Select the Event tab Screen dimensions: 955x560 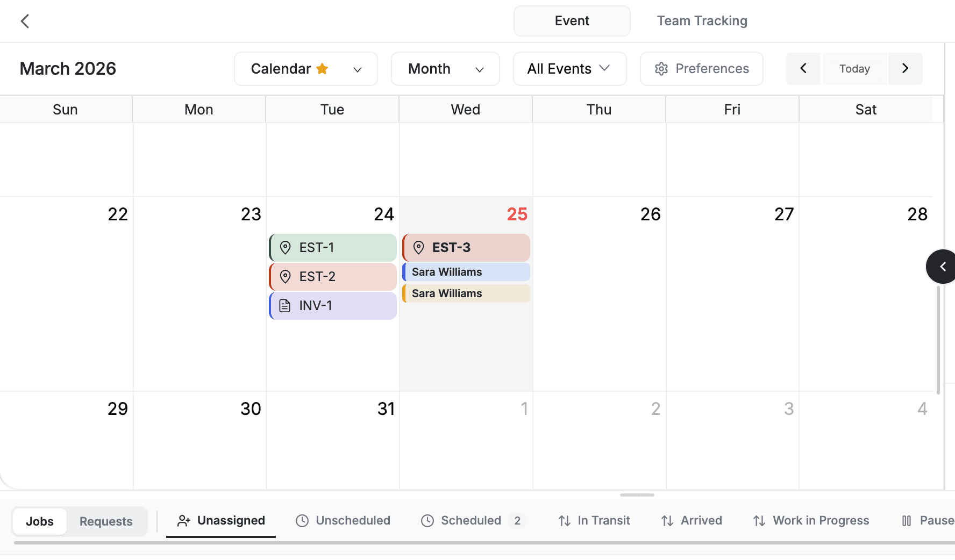572,20
